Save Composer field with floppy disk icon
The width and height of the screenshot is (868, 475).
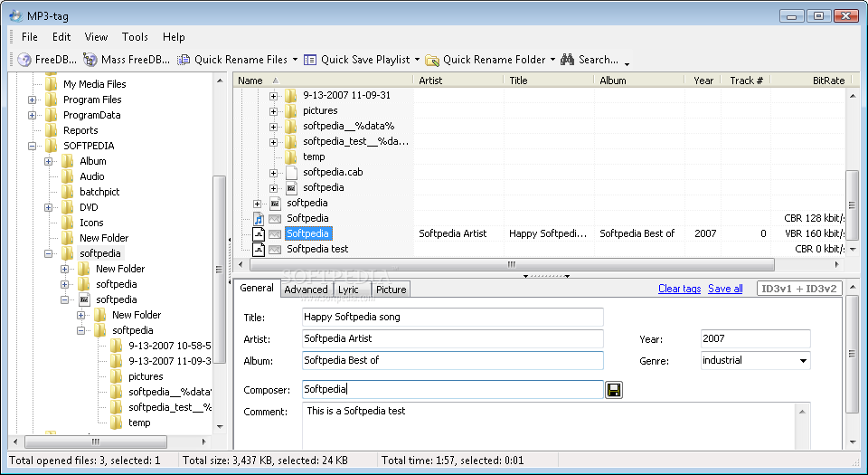tap(613, 390)
